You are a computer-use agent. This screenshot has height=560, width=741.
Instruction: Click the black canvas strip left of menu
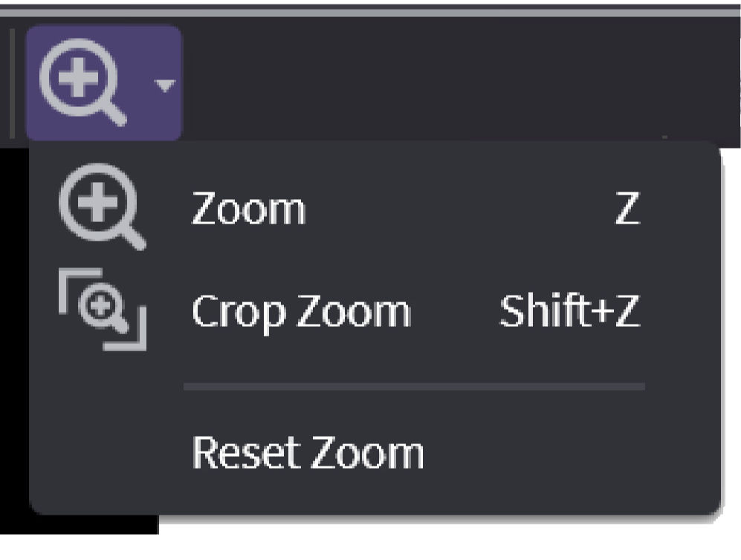tap(13, 334)
